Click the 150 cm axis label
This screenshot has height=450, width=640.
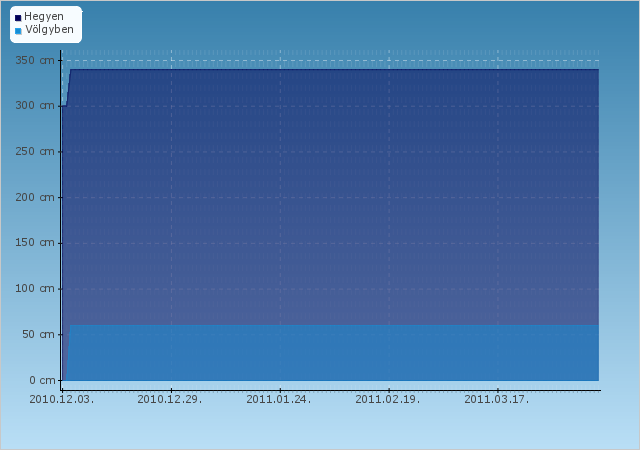(x=35, y=243)
